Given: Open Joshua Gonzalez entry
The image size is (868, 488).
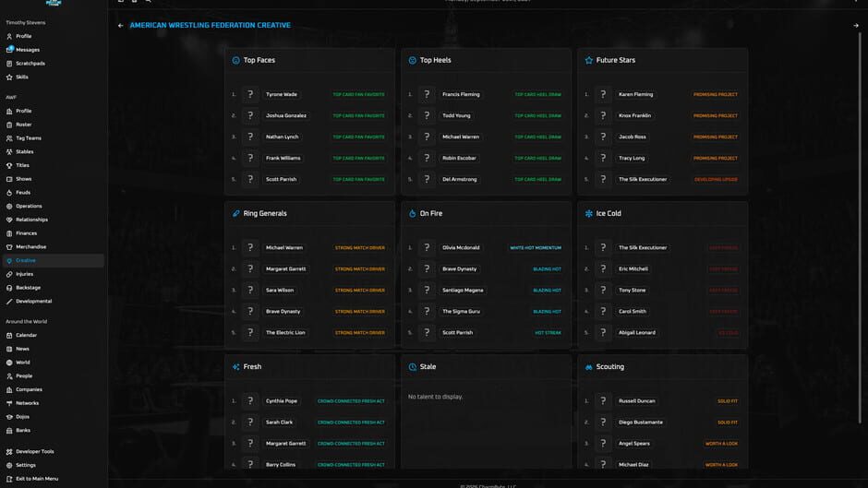Looking at the screenshot, I should point(285,115).
